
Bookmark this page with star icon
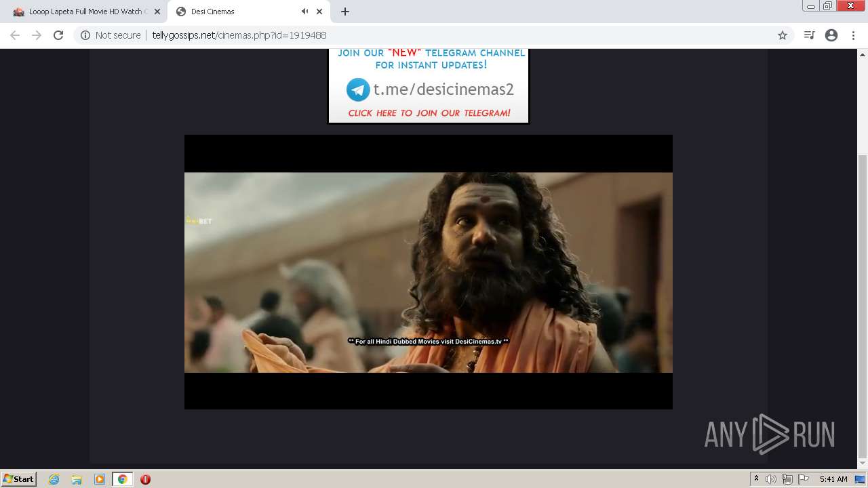pos(783,35)
